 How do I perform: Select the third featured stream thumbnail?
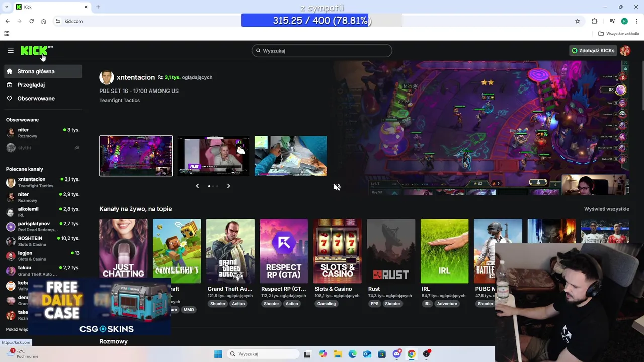(290, 156)
